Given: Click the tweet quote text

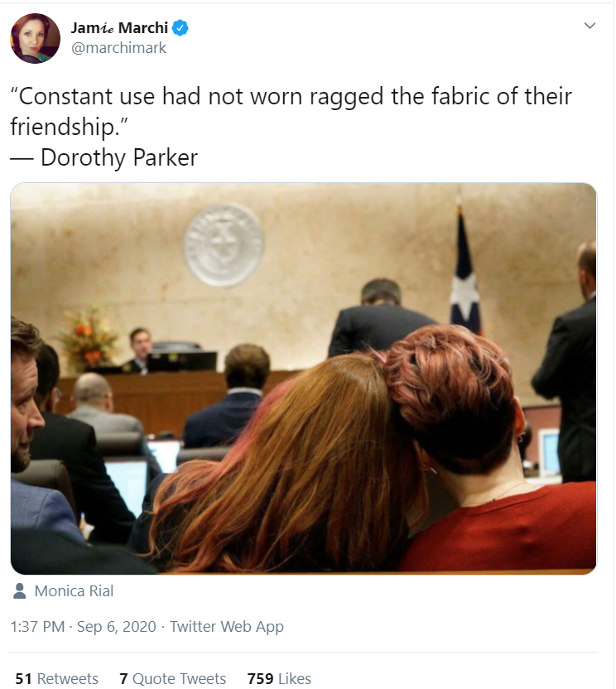Looking at the screenshot, I should 291,111.
